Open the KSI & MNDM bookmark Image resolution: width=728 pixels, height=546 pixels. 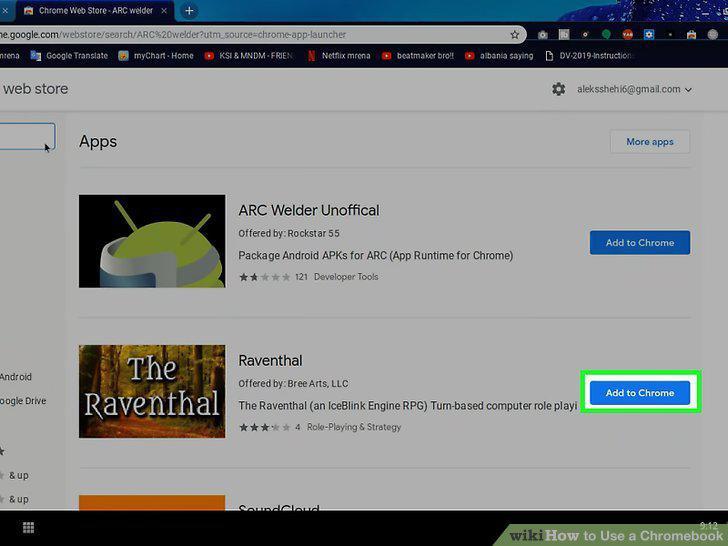pos(248,56)
